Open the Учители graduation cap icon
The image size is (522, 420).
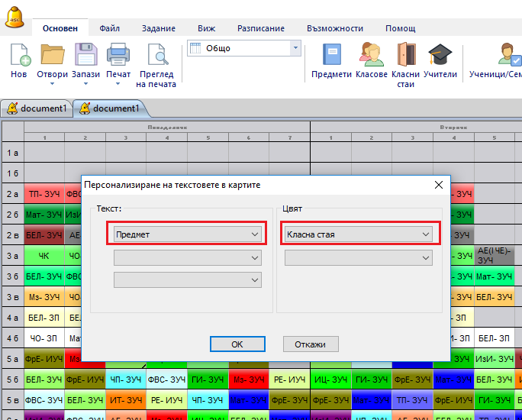coord(440,55)
